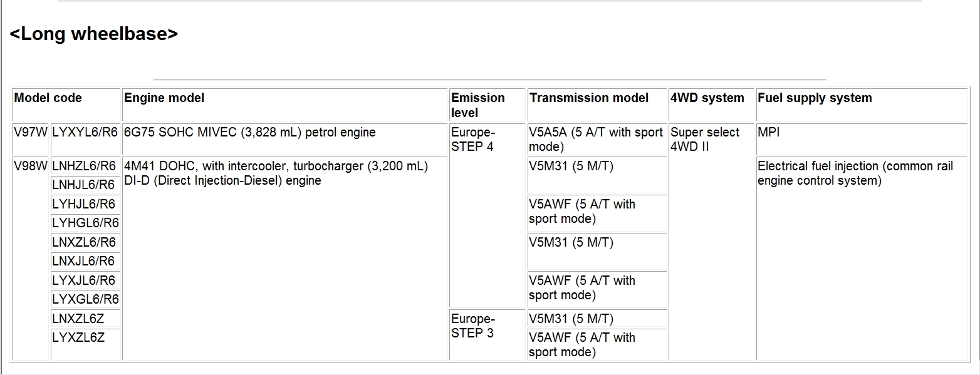Click the Engine model column header
The width and height of the screenshot is (980, 375).
(x=164, y=98)
